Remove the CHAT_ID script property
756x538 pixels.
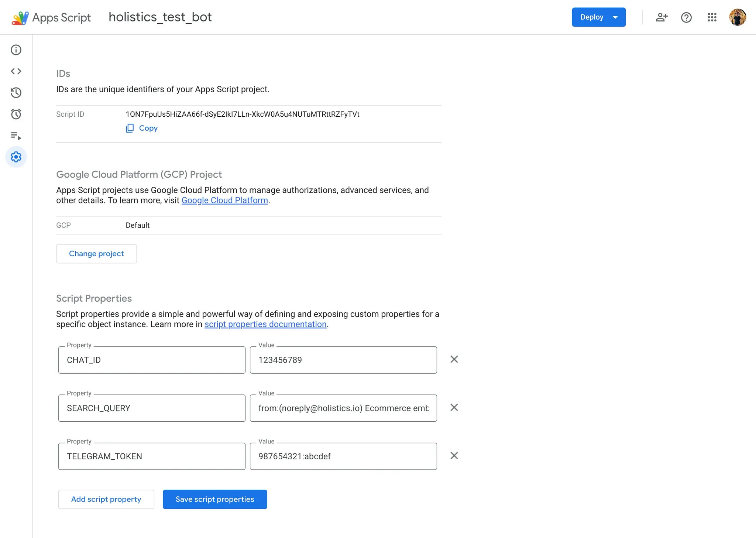[x=454, y=359]
